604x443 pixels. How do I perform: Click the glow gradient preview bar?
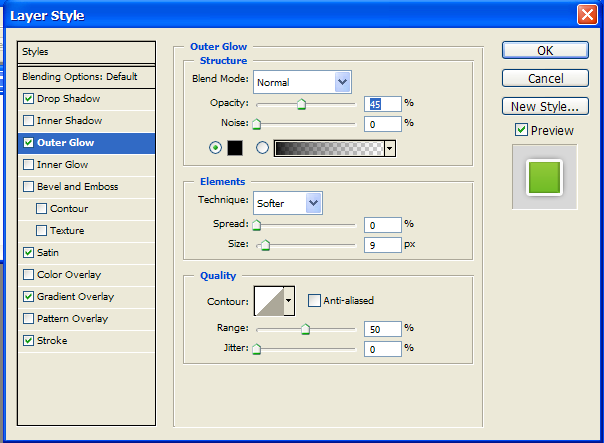tap(329, 148)
